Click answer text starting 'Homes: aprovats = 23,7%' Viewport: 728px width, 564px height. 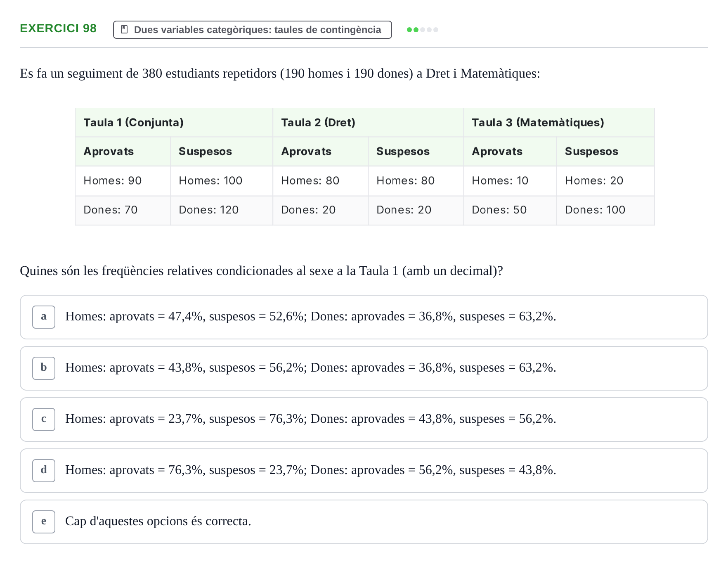(310, 419)
